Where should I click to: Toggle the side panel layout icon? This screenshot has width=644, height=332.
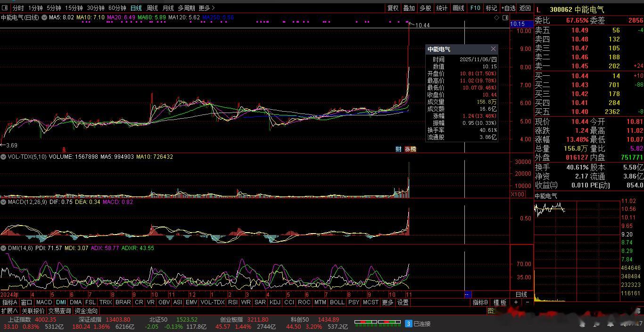(505, 17)
